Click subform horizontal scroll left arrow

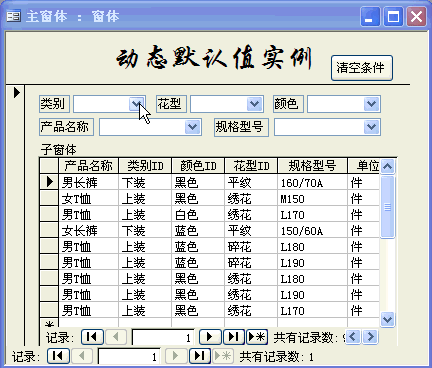pyautogui.click(x=353, y=337)
